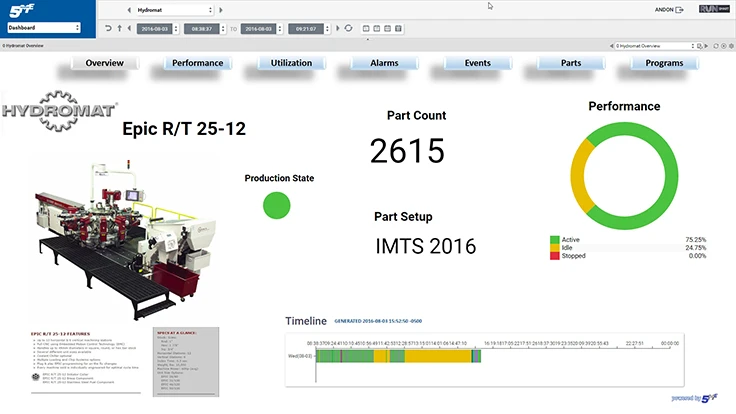Viewport: 736px width, 414px height.
Task: Click the ANDON exit icon
Action: point(680,10)
